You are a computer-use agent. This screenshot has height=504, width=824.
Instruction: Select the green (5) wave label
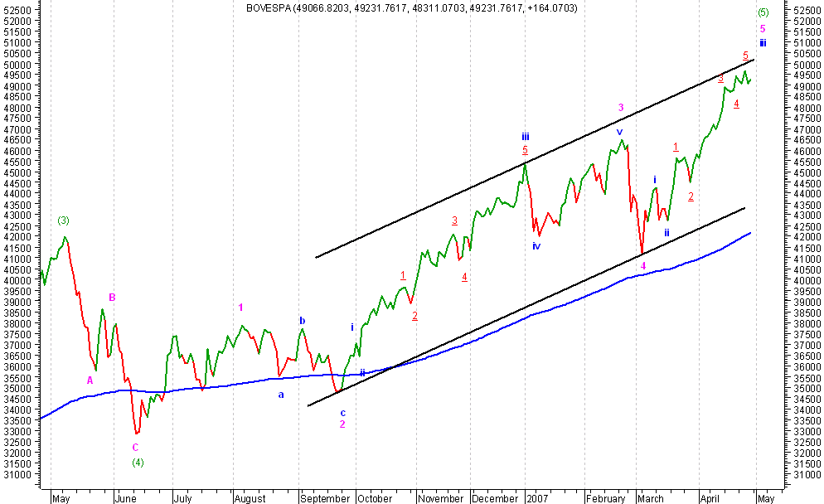click(763, 12)
